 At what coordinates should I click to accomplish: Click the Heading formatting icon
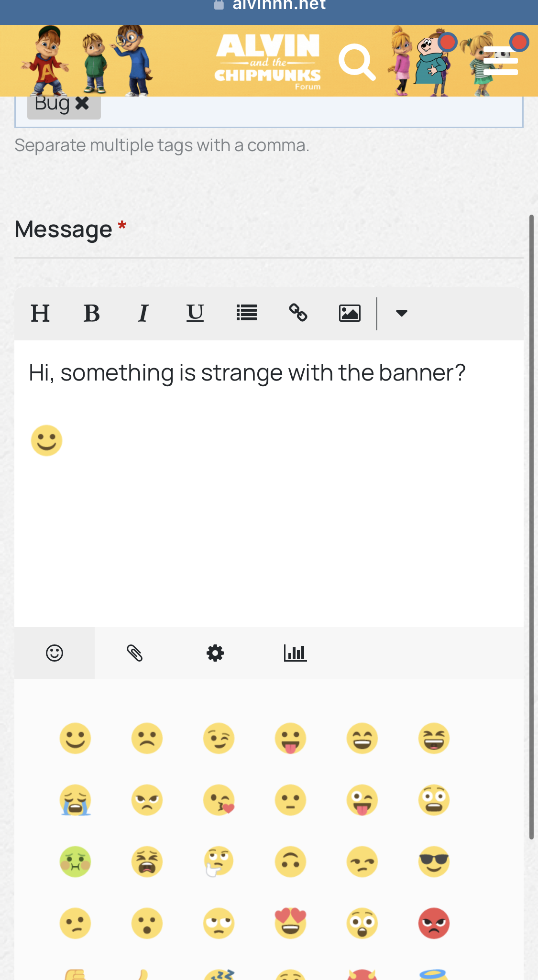(x=40, y=314)
